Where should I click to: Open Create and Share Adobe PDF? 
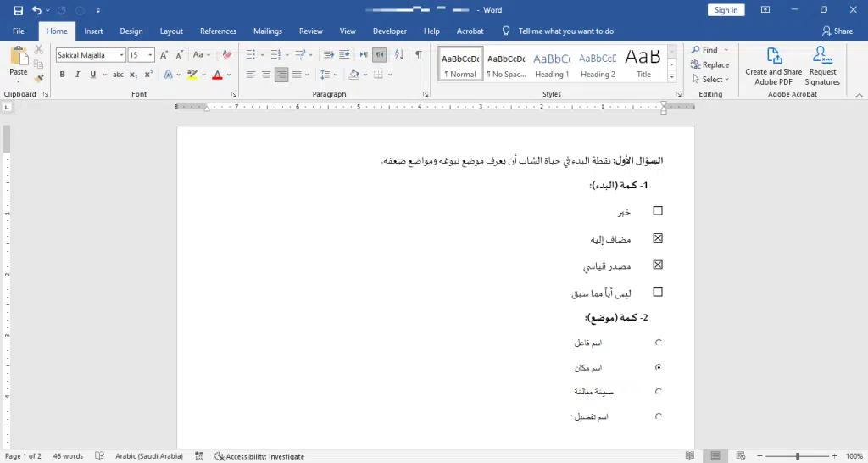click(773, 66)
